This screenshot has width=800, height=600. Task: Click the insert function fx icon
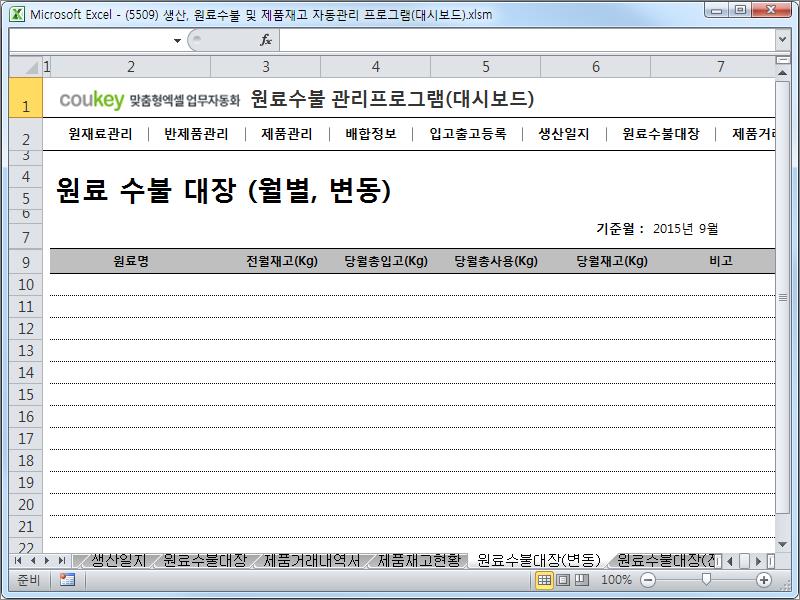click(x=265, y=40)
